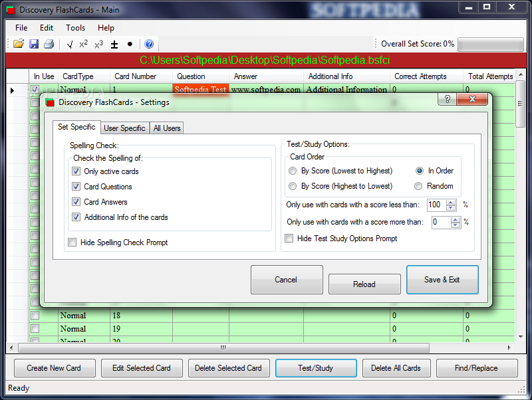Click Save & Exit button
The height and width of the screenshot is (400, 532).
tap(442, 280)
